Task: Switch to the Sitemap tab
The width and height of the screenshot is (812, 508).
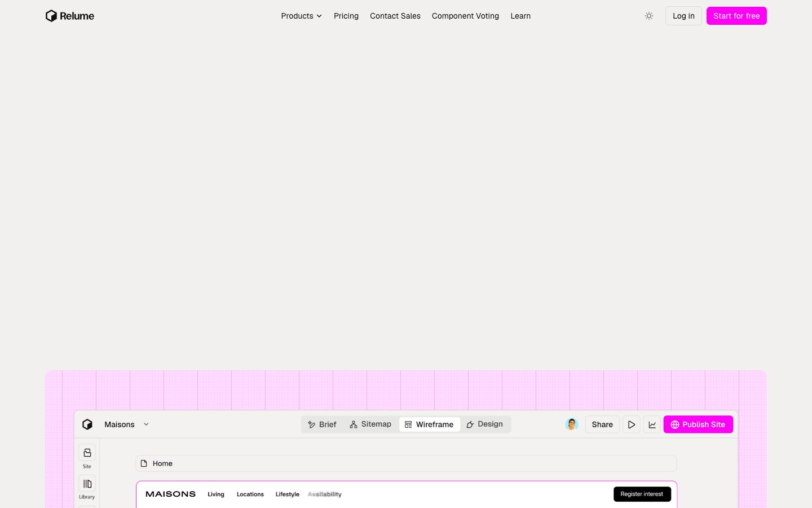Action: [x=370, y=424]
